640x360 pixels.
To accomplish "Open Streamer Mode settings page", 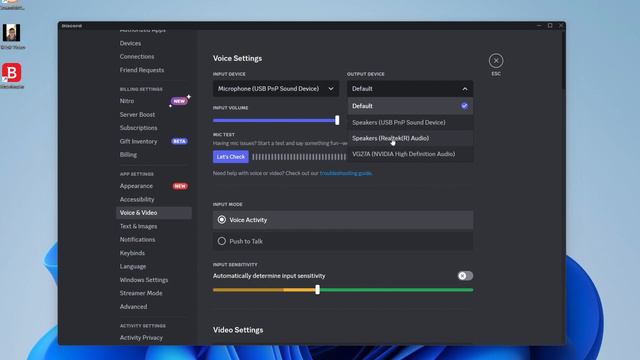I will coord(141,293).
